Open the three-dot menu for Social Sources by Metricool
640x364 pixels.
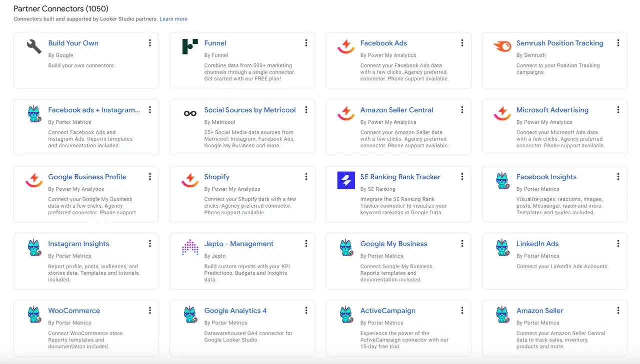pyautogui.click(x=306, y=110)
